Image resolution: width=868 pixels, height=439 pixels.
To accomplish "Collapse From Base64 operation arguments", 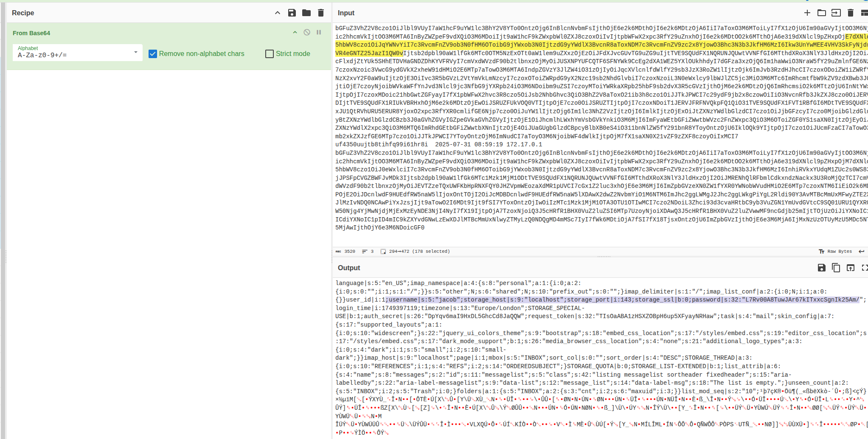I will (x=295, y=33).
